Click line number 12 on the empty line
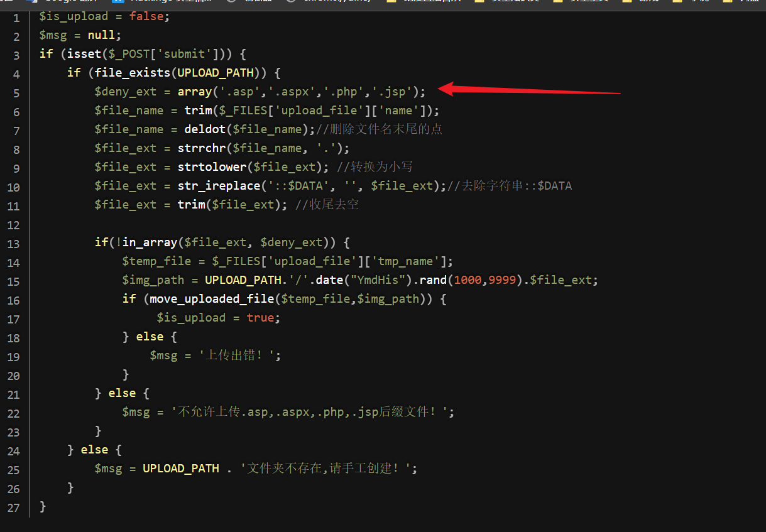The height and width of the screenshot is (532, 766). [13, 225]
